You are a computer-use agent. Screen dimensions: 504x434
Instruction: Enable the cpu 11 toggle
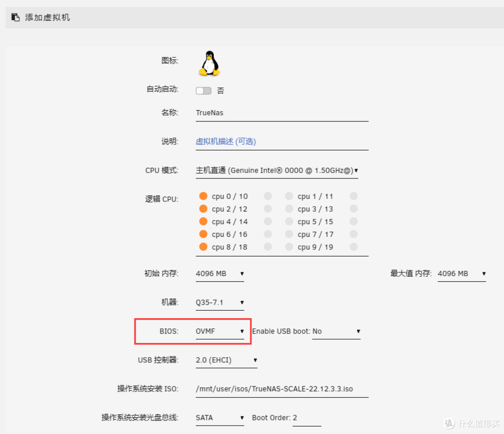(x=354, y=196)
